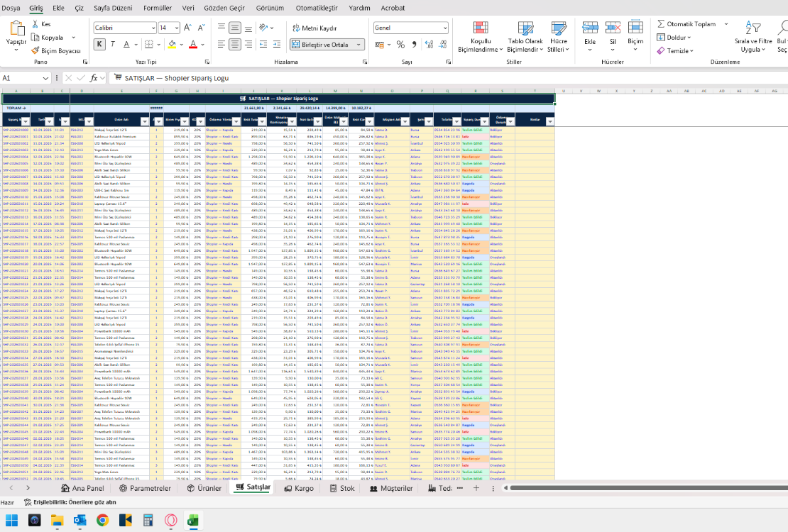Switch to the Kargo sheet tab
Screen dimensions: 788x532
[298, 488]
